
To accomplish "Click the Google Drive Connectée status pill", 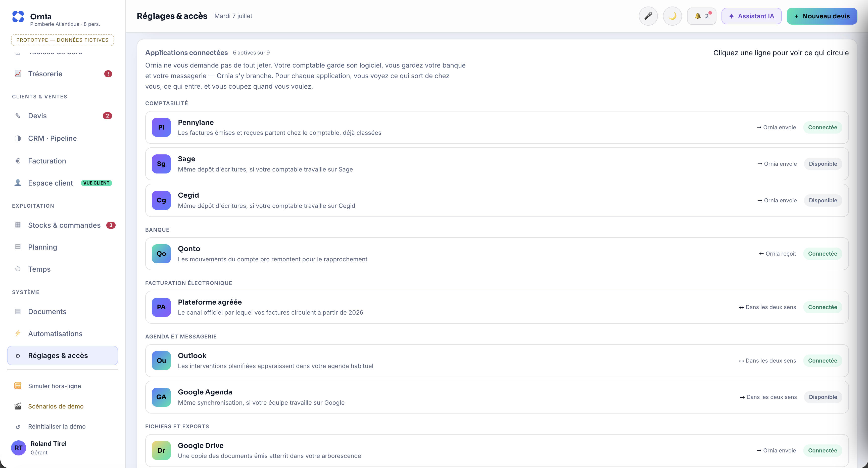I will (x=823, y=450).
